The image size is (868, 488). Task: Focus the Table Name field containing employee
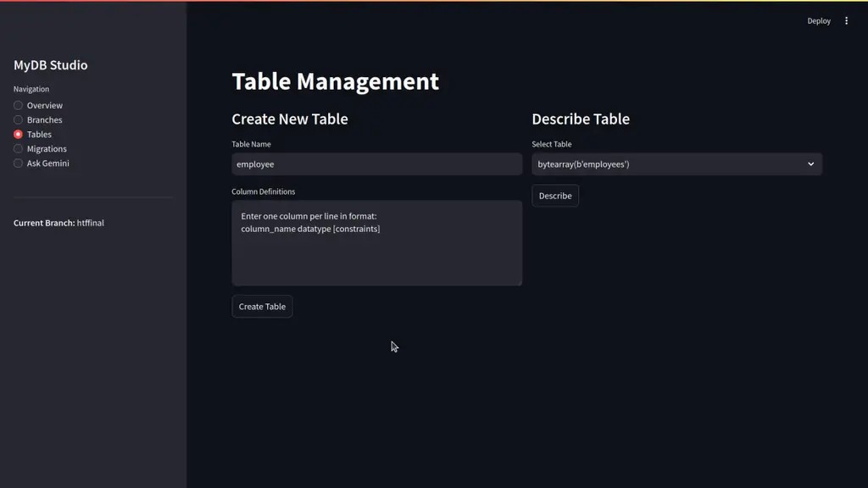coord(376,164)
